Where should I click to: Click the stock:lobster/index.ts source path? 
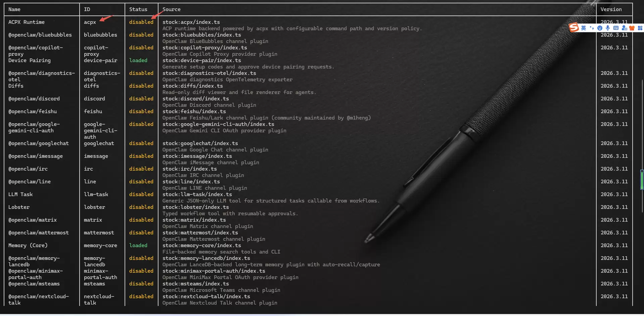[195, 207]
